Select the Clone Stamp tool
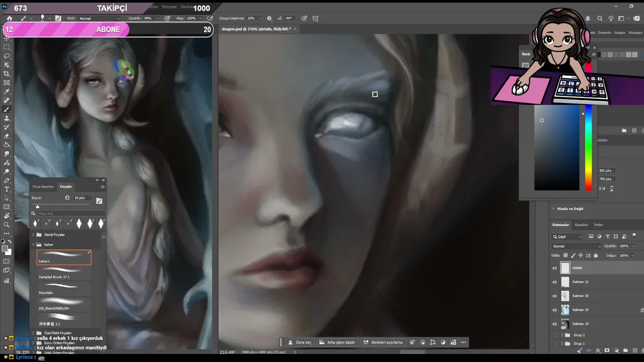Image resolution: width=644 pixels, height=362 pixels. [x=7, y=118]
